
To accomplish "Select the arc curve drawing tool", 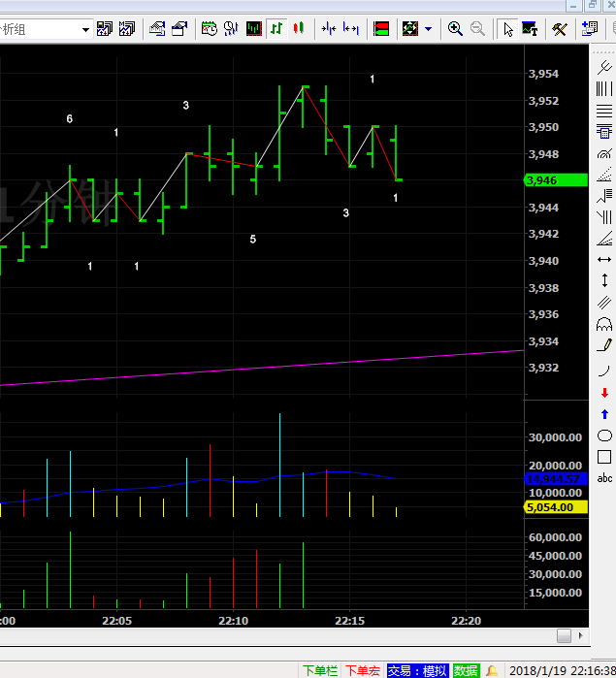I will click(x=604, y=371).
